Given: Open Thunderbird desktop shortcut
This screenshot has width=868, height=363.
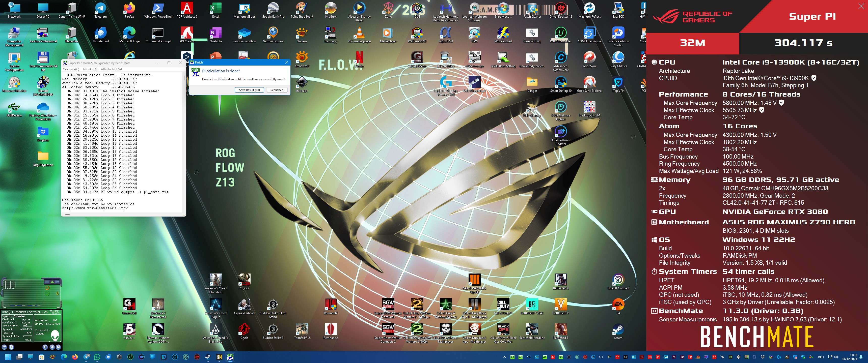Looking at the screenshot, I should (100, 35).
